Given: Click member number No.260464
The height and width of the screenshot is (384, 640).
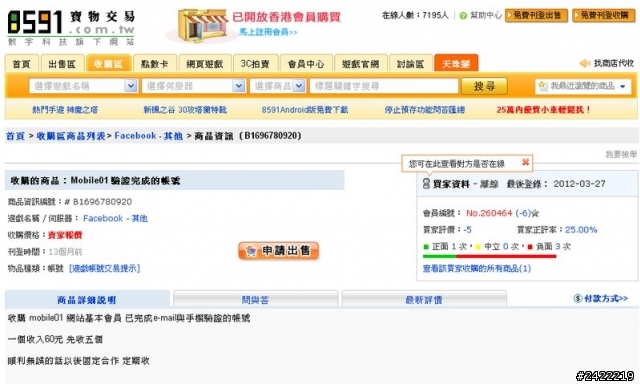Looking at the screenshot, I should click(489, 213).
